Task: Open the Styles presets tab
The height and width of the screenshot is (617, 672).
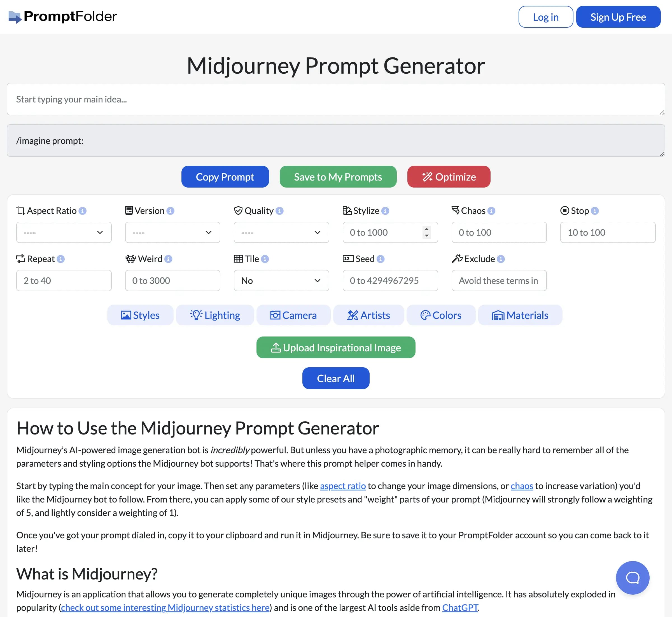Action: (x=140, y=315)
